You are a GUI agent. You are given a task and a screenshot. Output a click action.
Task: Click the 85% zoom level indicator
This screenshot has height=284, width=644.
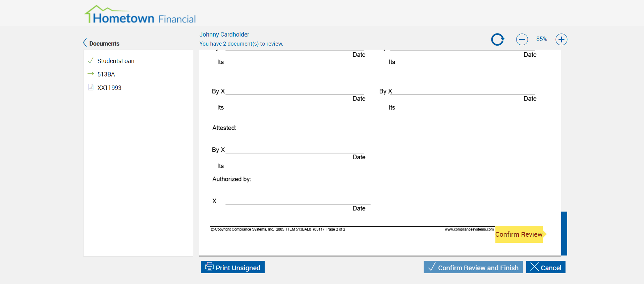(x=541, y=39)
